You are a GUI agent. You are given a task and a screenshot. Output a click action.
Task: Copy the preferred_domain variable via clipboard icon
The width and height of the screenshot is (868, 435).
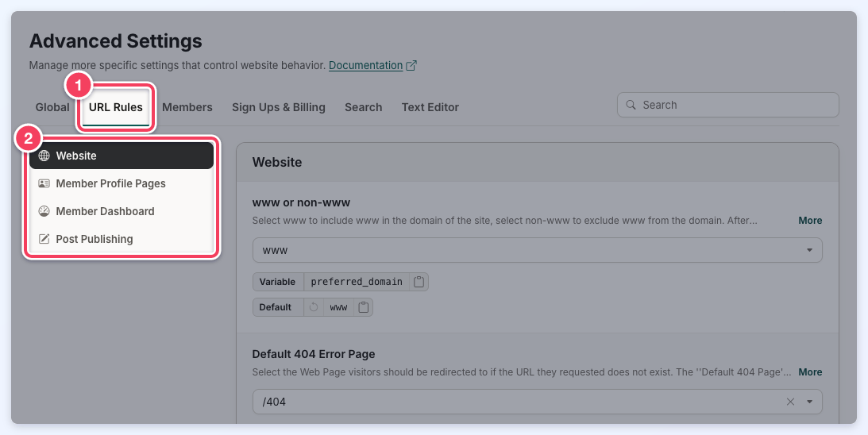pos(419,282)
